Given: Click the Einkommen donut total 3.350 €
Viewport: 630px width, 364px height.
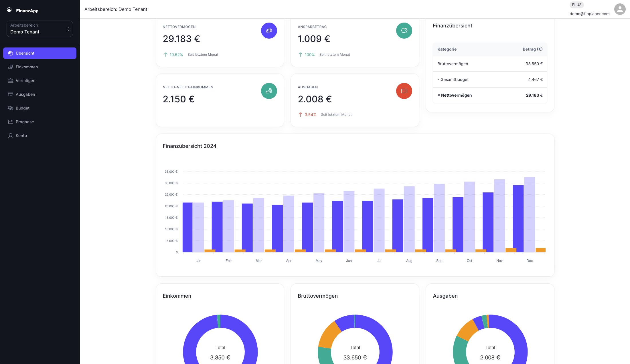Looking at the screenshot, I should point(220,357).
